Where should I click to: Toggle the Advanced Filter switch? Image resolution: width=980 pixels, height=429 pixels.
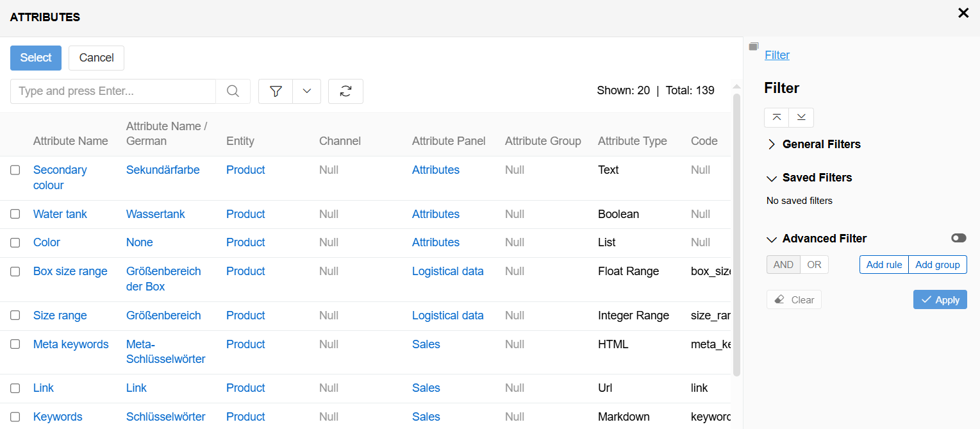point(958,238)
